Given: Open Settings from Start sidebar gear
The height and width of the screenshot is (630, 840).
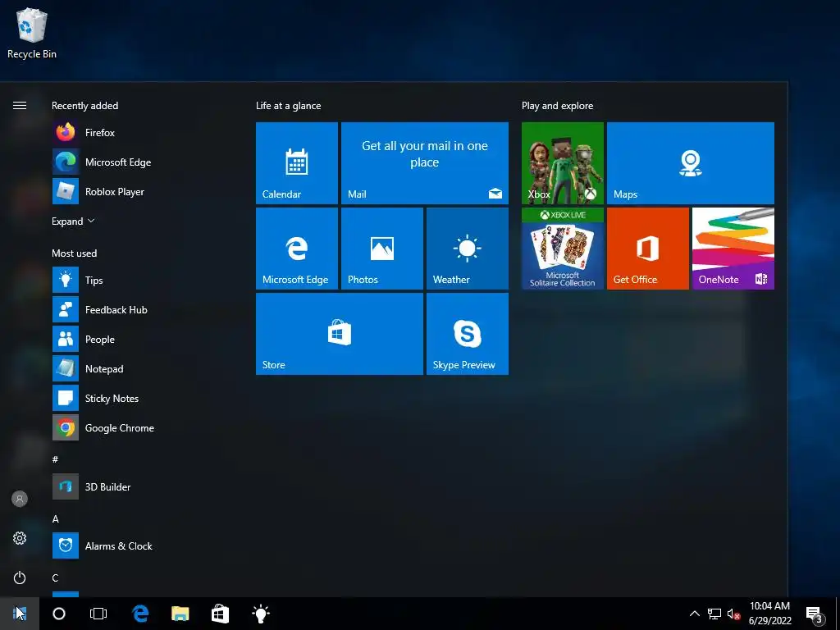Looking at the screenshot, I should tap(20, 538).
